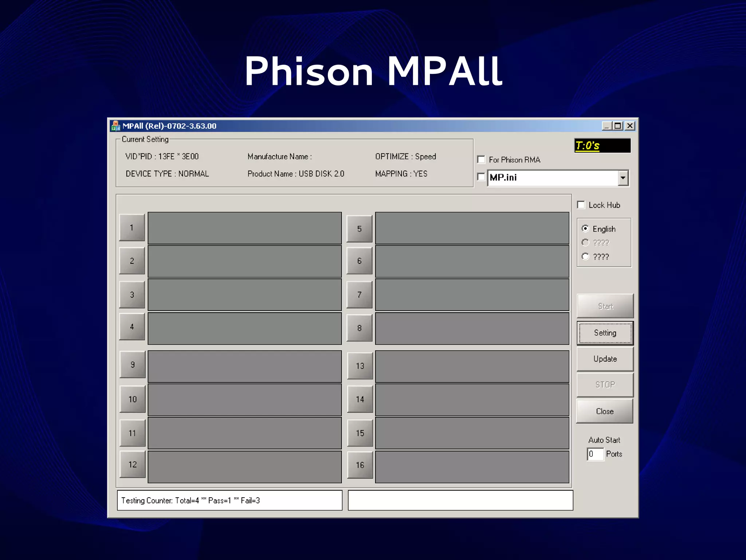
Task: Click the DEVICE TYPE : NORMAL text
Action: click(x=167, y=174)
